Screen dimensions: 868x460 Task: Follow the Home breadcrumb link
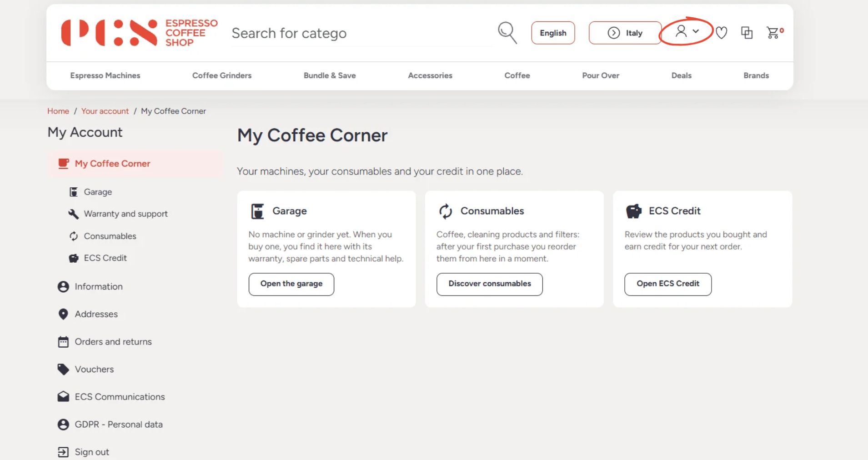tap(58, 111)
